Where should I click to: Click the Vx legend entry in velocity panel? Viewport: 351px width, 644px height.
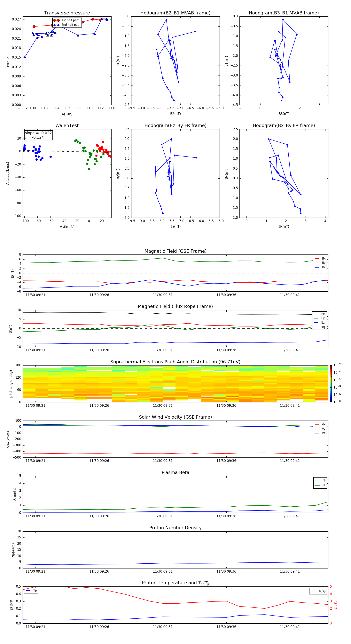(320, 424)
